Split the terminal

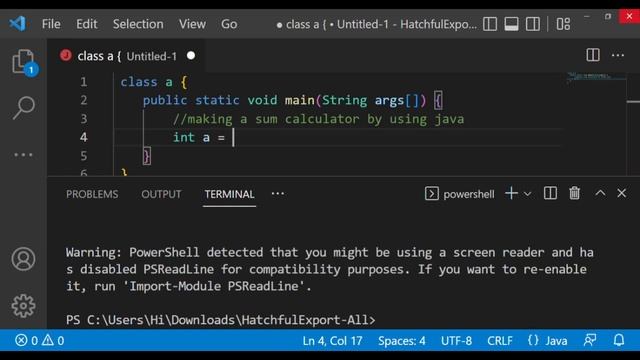pyautogui.click(x=550, y=193)
